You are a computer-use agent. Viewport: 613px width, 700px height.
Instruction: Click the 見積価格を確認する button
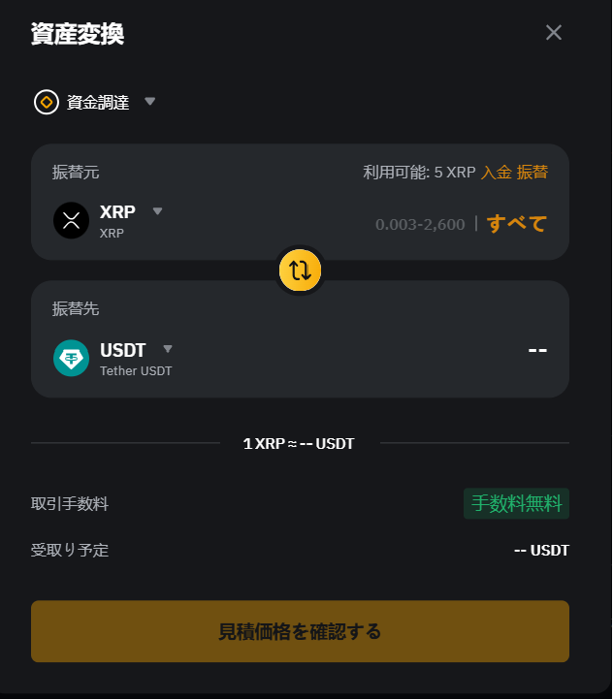point(300,631)
